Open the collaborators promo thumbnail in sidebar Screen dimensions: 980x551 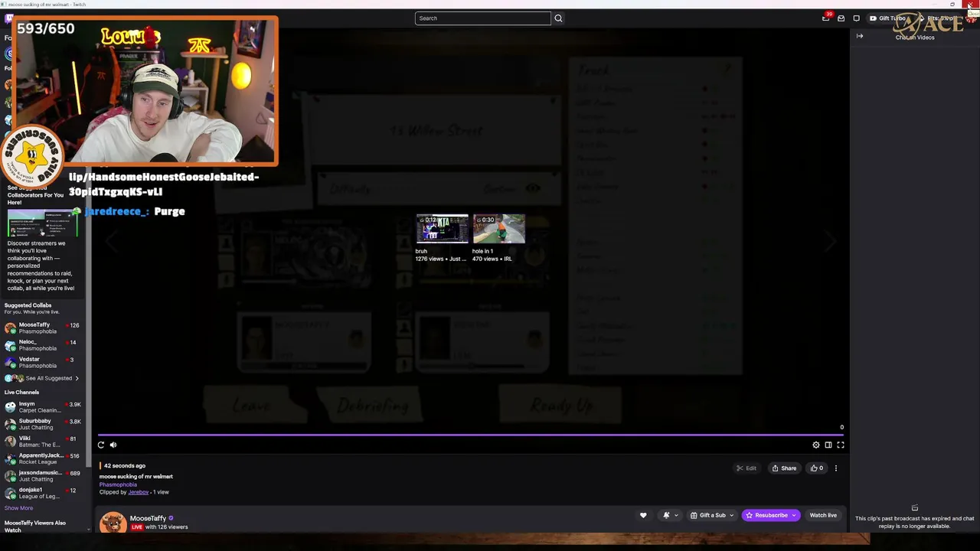pos(42,223)
